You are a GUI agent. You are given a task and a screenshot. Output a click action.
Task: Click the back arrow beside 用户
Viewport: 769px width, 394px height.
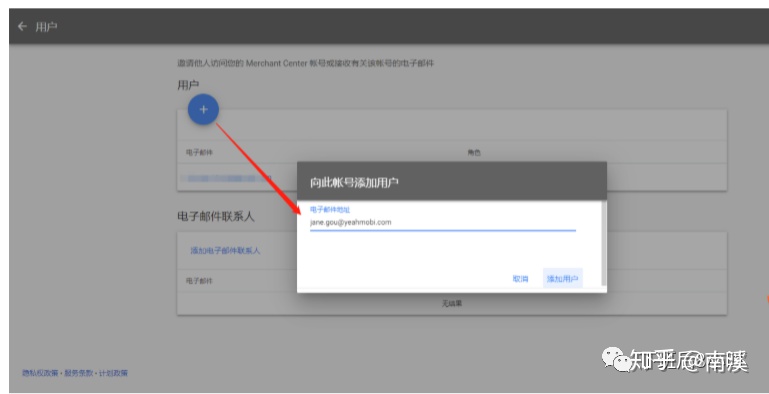[22, 26]
